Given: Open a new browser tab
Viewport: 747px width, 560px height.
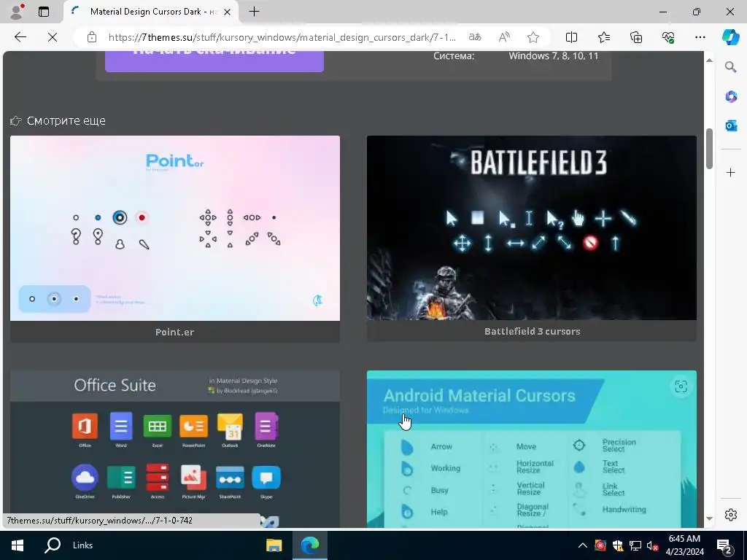Looking at the screenshot, I should [x=255, y=12].
